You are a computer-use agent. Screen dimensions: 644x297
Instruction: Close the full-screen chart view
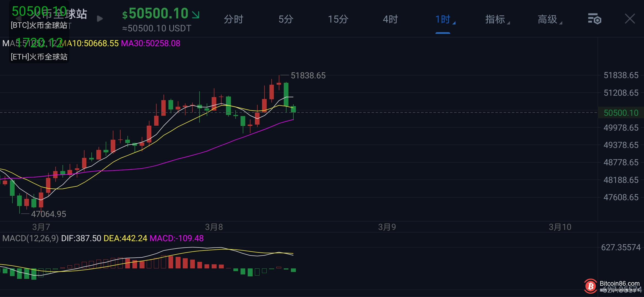tap(630, 19)
